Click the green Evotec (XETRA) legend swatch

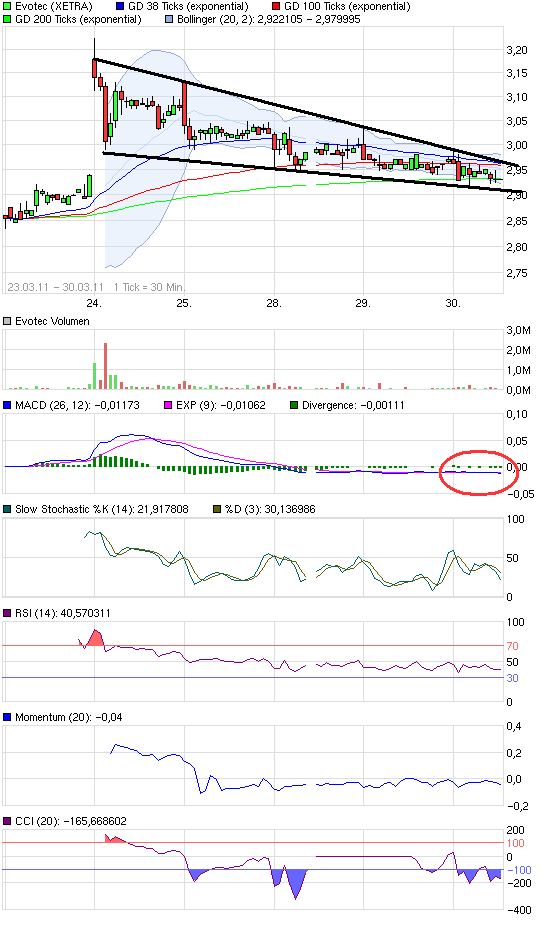(x=7, y=7)
